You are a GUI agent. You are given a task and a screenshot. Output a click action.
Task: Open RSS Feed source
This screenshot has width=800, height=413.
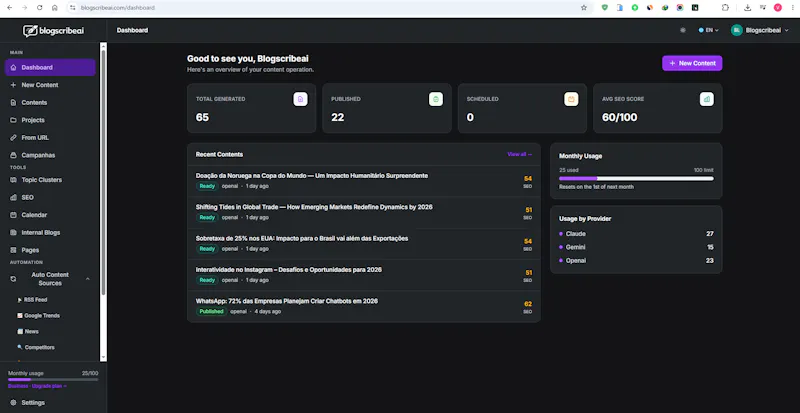point(36,300)
